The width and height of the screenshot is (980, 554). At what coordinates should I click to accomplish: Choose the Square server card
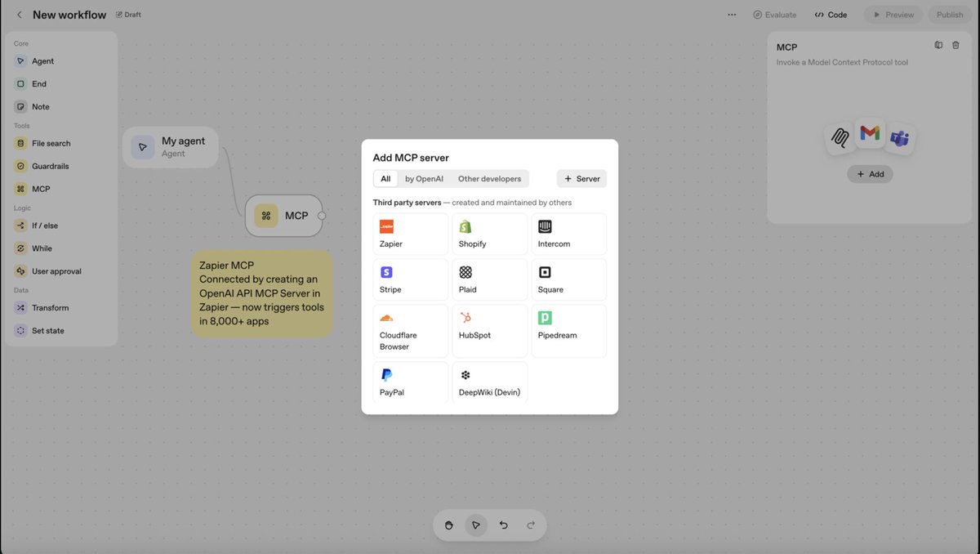click(569, 280)
